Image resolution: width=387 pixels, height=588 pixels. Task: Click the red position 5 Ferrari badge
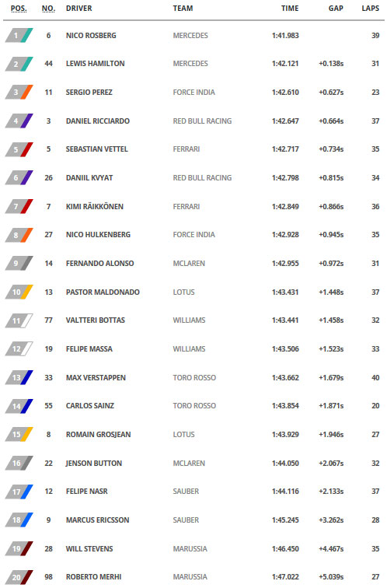coord(19,149)
